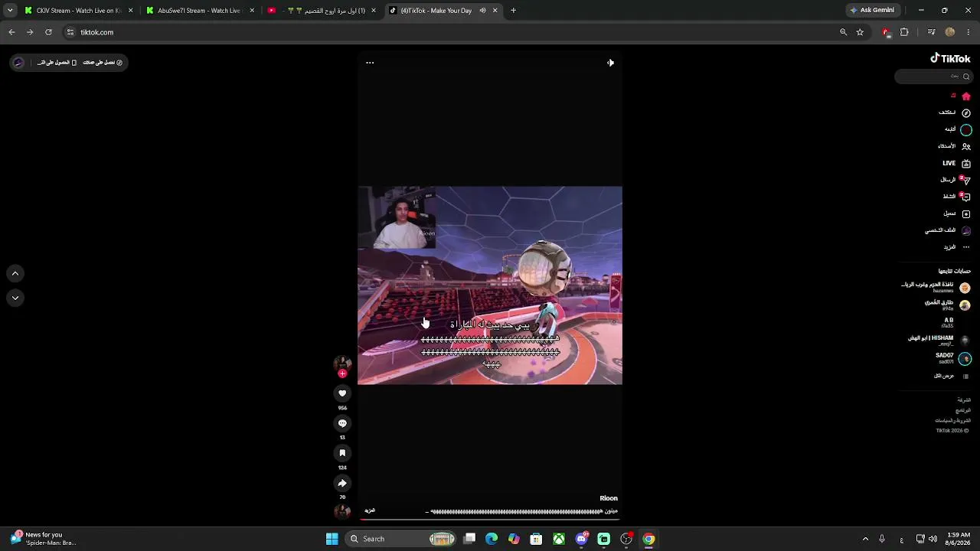
Task: Open the Profile avatar in the sidebar
Action: [x=966, y=230]
